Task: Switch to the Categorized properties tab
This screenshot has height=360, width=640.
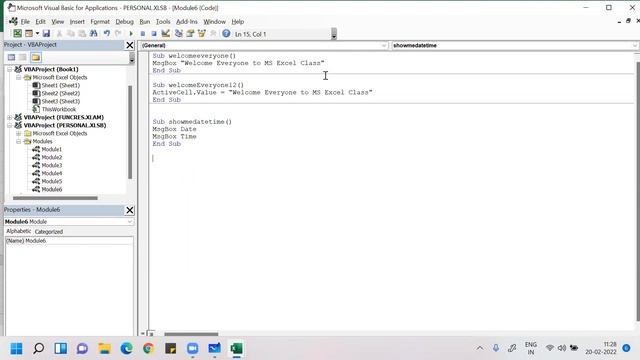Action: [49, 231]
